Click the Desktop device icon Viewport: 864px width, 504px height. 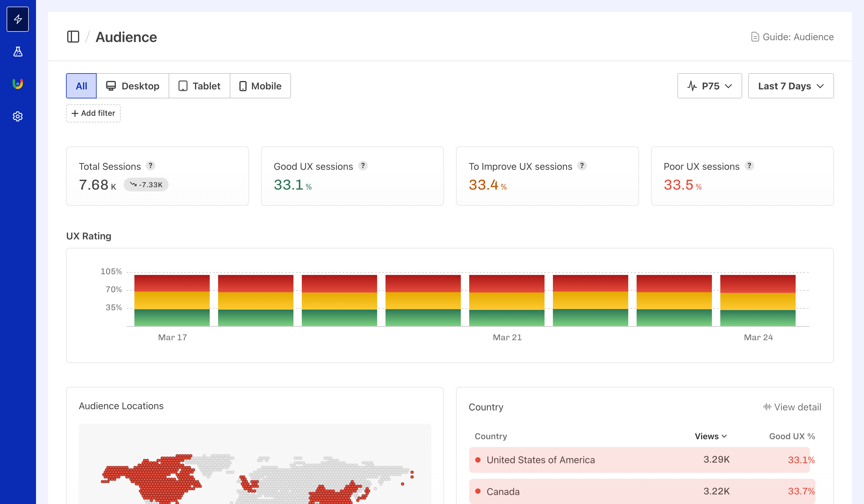pyautogui.click(x=111, y=86)
